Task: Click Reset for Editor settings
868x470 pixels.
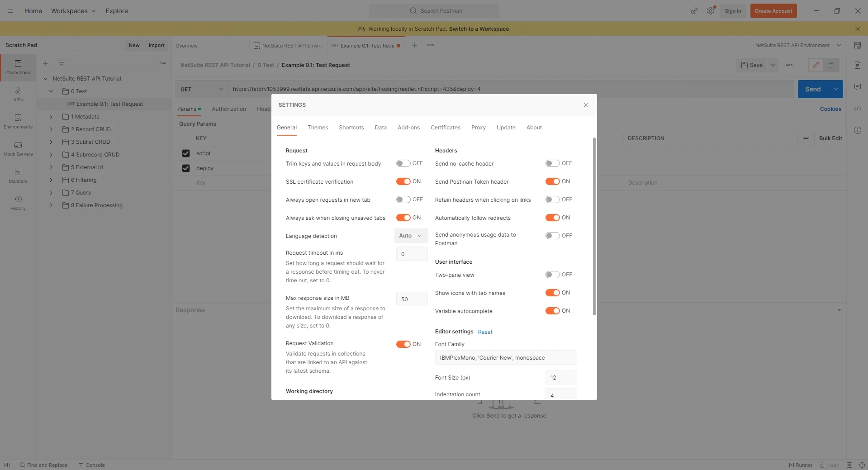Action: (485, 332)
